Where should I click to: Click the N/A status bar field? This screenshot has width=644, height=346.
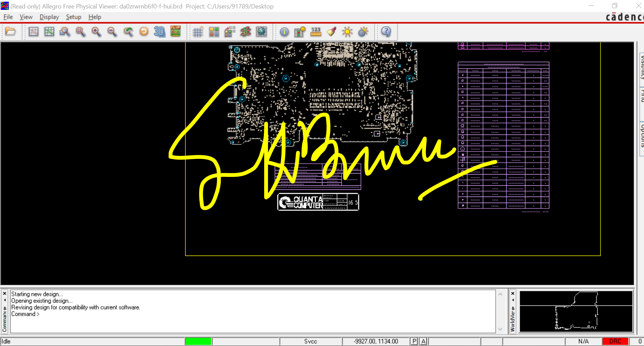coord(583,341)
